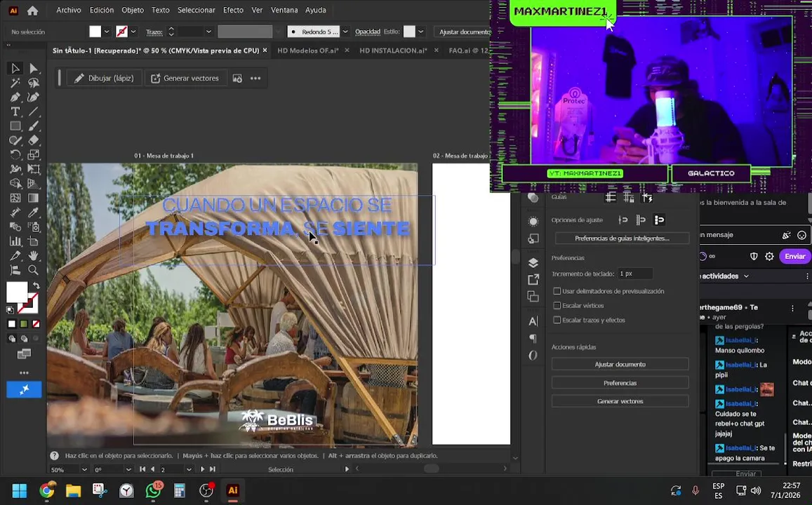Toggle snap to point option icon
The width and height of the screenshot is (812, 505).
click(623, 220)
